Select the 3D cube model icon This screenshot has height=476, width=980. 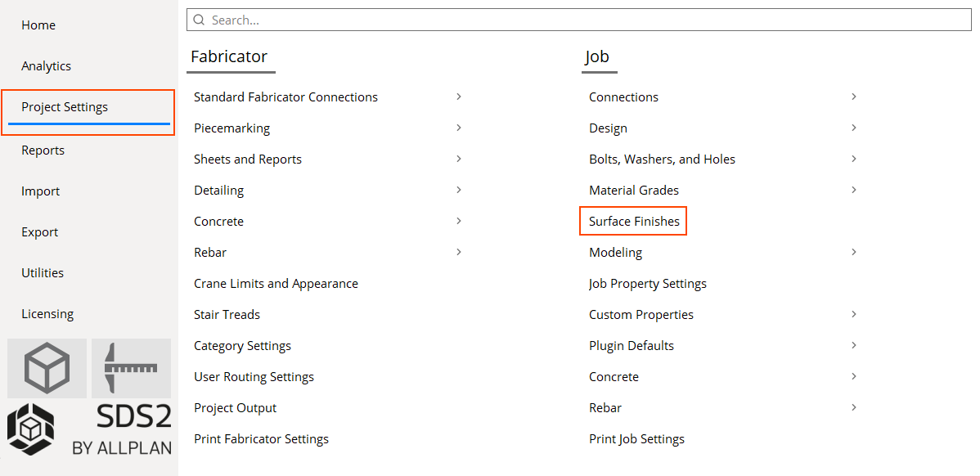47,368
